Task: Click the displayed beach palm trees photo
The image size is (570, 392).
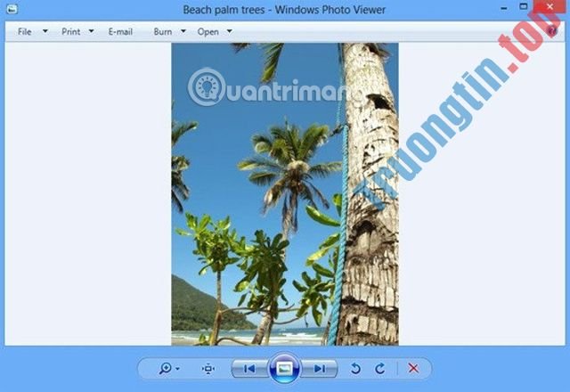Action: click(285, 194)
